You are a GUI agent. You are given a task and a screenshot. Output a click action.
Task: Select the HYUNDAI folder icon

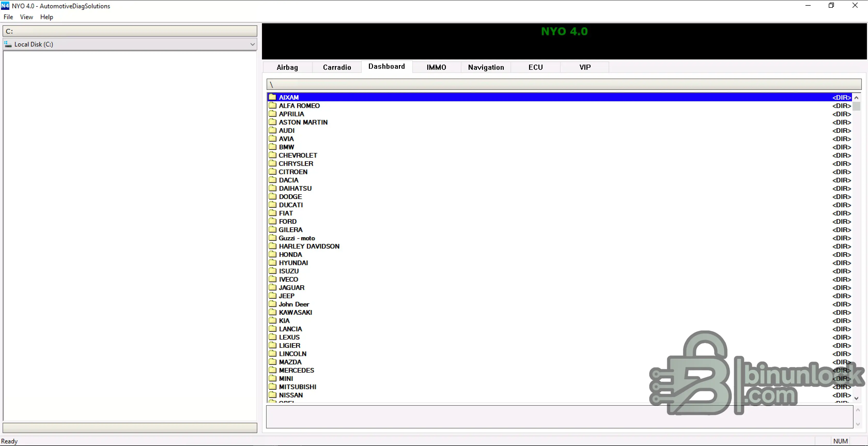pyautogui.click(x=272, y=262)
